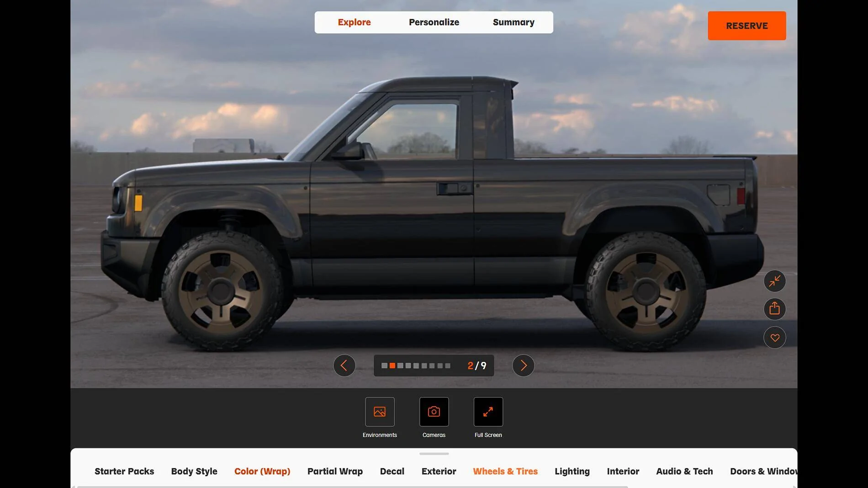Advance to next camera view arrow
The image size is (868, 488).
point(523,366)
